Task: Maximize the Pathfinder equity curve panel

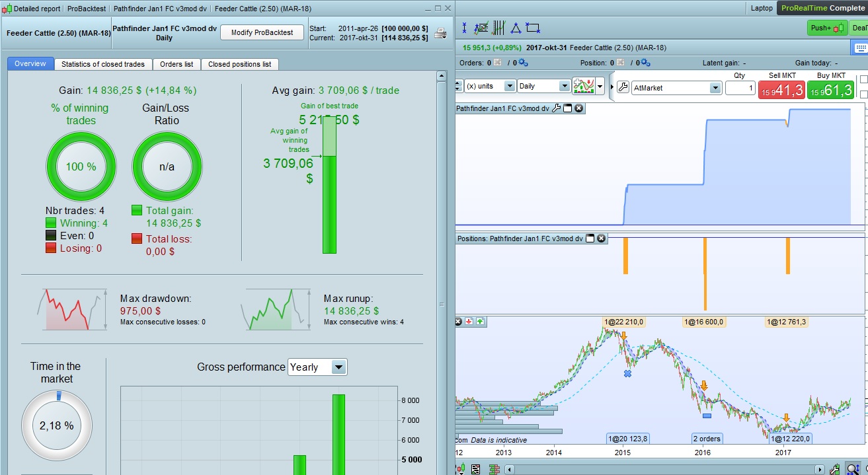Action: point(567,108)
